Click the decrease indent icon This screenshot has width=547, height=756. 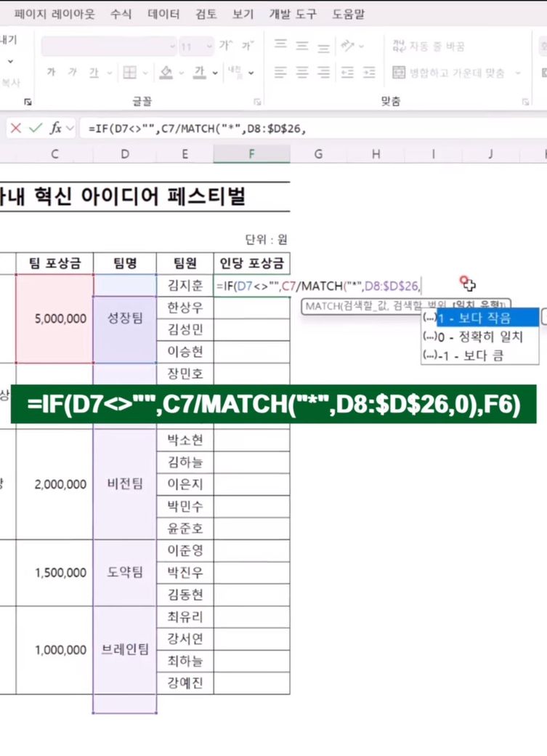(x=347, y=73)
